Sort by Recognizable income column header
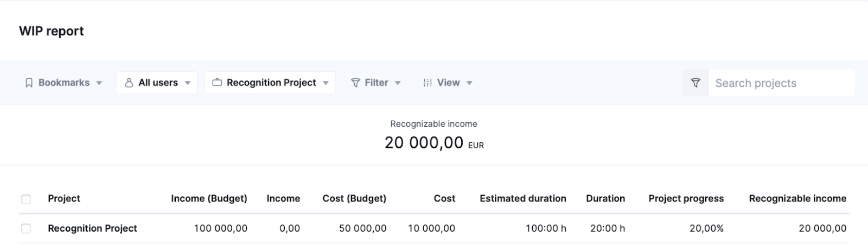Screen dimensions: 868x250 coord(797,199)
